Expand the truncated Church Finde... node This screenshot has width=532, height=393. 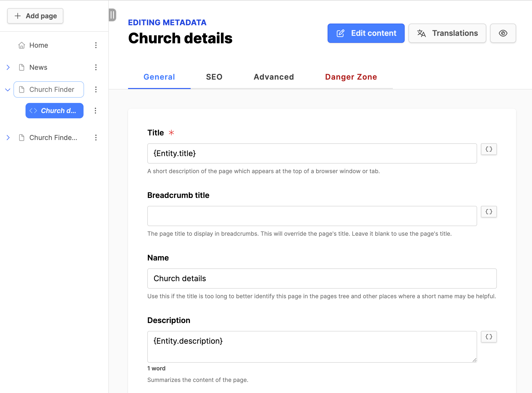(x=8, y=138)
